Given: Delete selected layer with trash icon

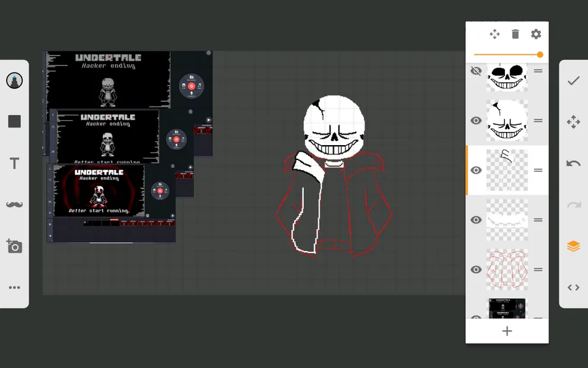Looking at the screenshot, I should (515, 34).
